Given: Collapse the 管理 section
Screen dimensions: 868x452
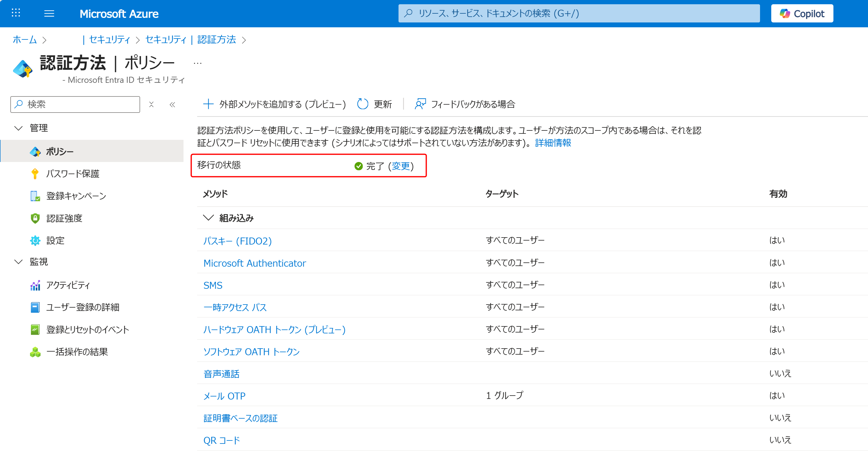Looking at the screenshot, I should click(19, 128).
